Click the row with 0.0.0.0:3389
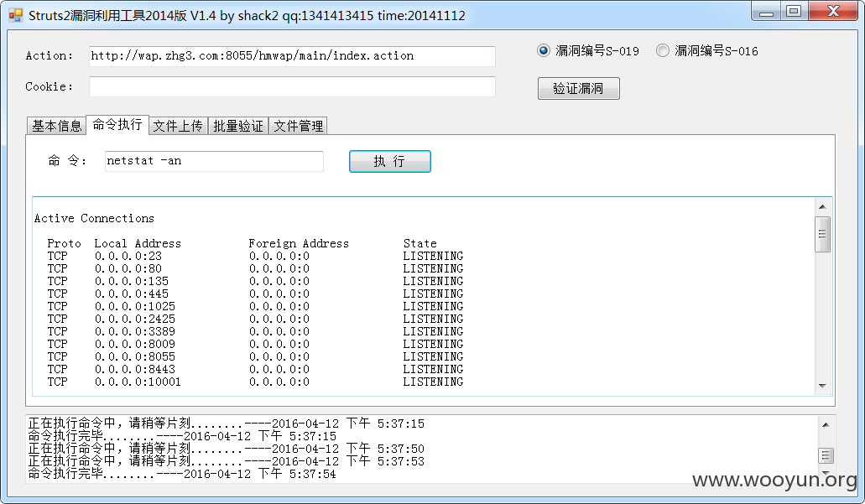 255,331
